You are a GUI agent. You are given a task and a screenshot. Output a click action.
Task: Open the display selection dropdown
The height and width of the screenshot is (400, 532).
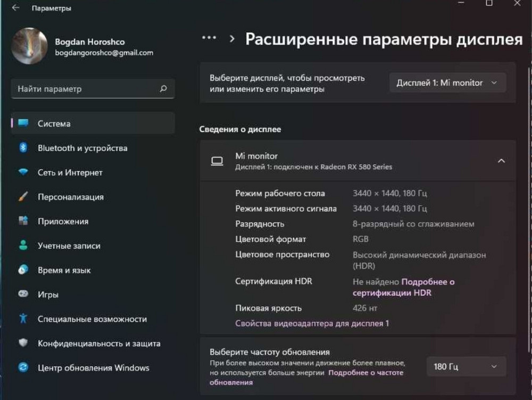pos(447,82)
